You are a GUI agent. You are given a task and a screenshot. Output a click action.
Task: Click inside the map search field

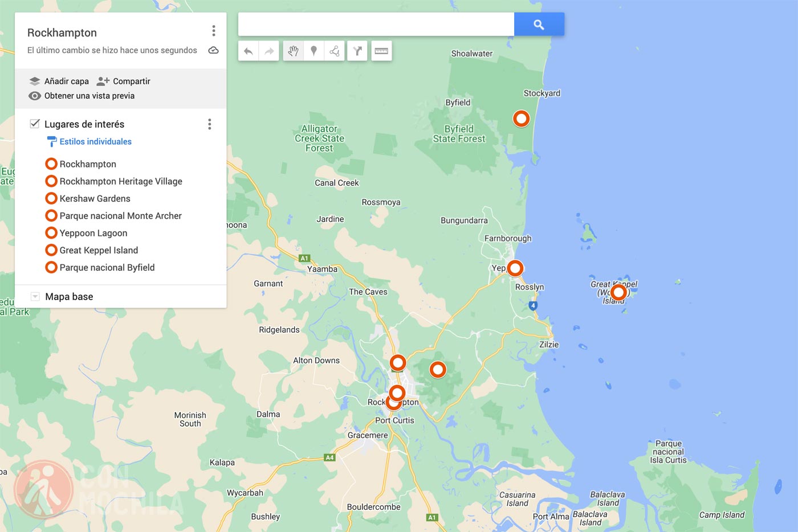pyautogui.click(x=375, y=24)
